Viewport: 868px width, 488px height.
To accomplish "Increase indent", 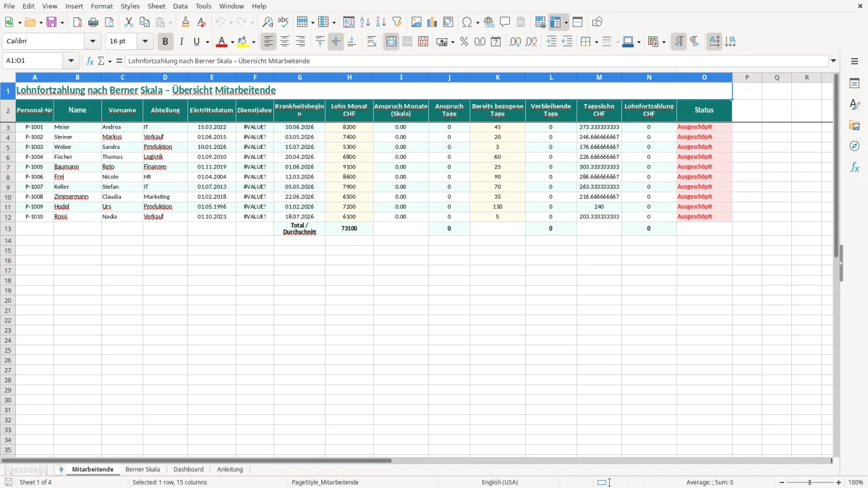I will (551, 42).
